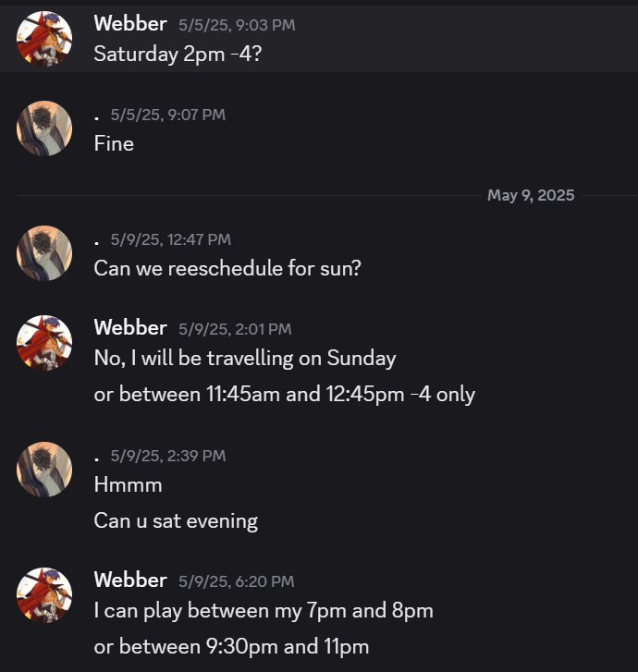Select the 'Saturday 2pm -4?' message
Viewport: 638px width, 672px height.
click(x=178, y=55)
